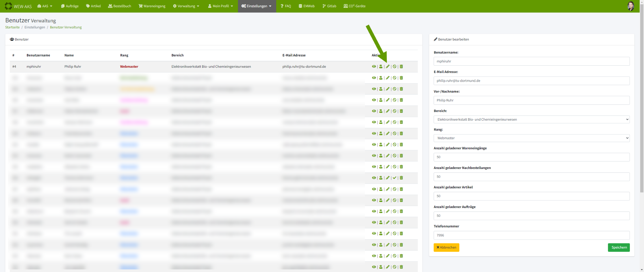Open the Gitlab link in the navbar
This screenshot has height=272, width=644.
click(329, 6)
